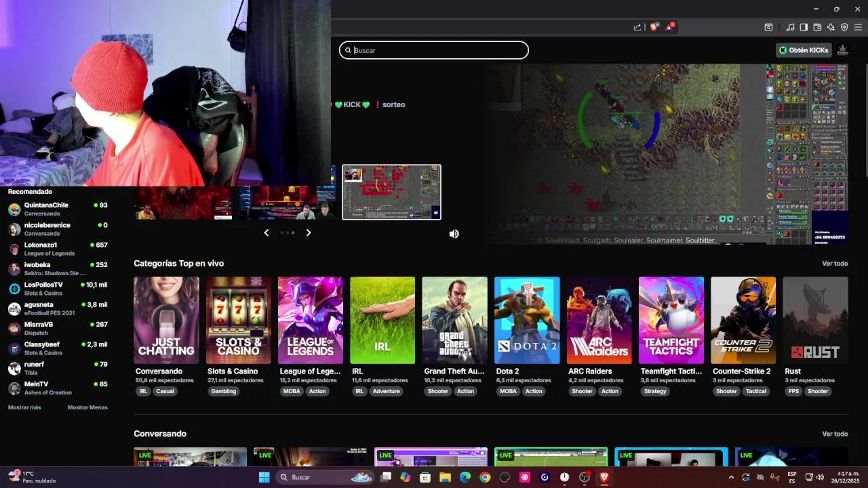Click iwobeka avatar in Recomendado list
The width and height of the screenshot is (868, 488).
point(14,269)
